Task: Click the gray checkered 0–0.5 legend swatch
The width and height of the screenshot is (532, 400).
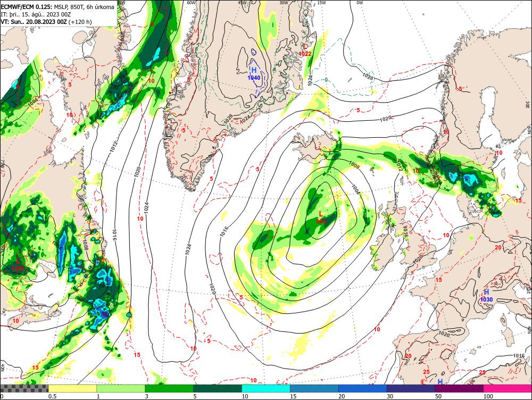Action: 24,388
